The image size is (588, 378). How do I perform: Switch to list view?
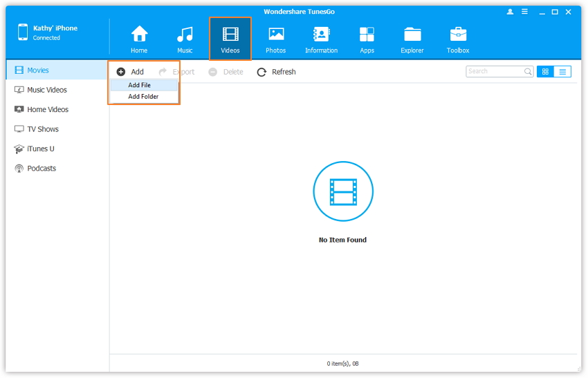[x=562, y=71]
